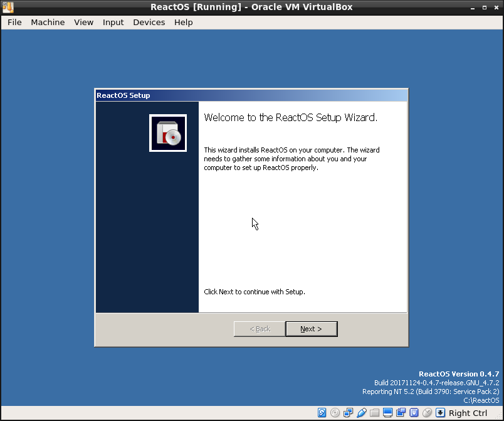Image resolution: width=504 pixels, height=421 pixels.
Task: Click the "C:\ReactOS" path text
Action: tap(481, 400)
